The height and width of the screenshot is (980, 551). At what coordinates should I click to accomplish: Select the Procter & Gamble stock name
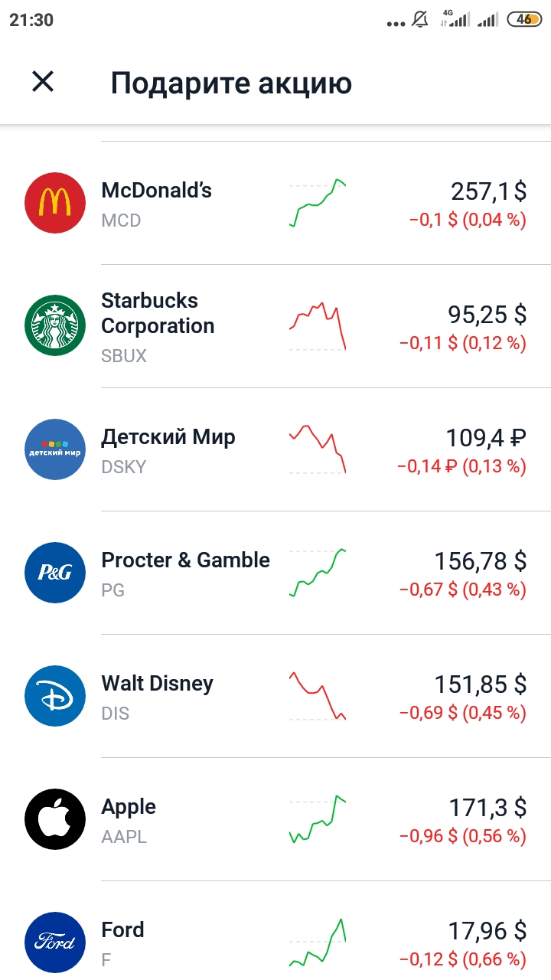click(186, 560)
